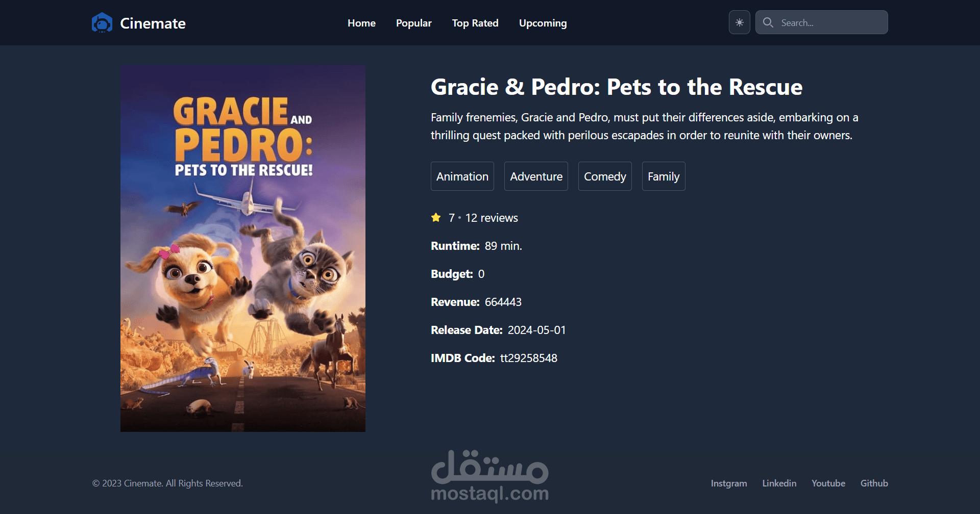Click the release date 2024-05-01

click(x=537, y=330)
